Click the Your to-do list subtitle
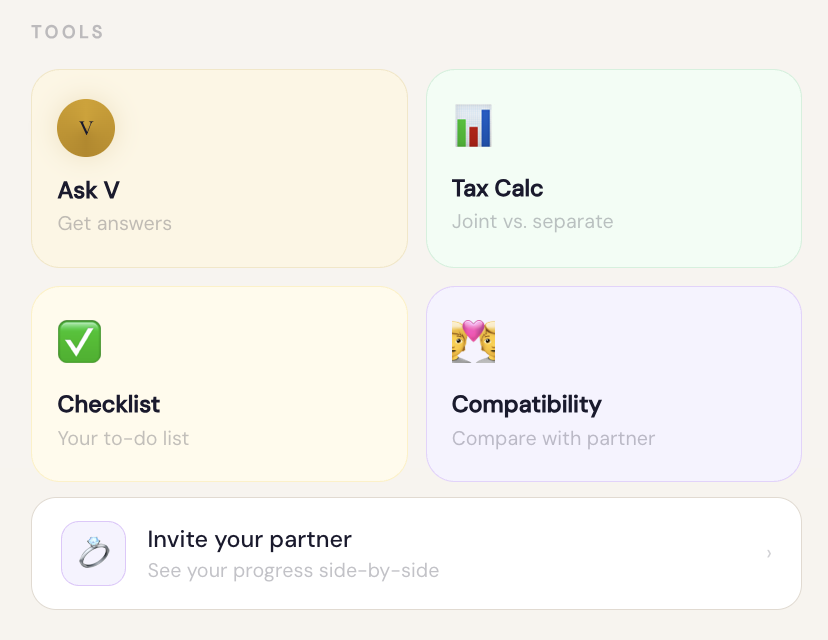This screenshot has height=640, width=828. tap(123, 438)
